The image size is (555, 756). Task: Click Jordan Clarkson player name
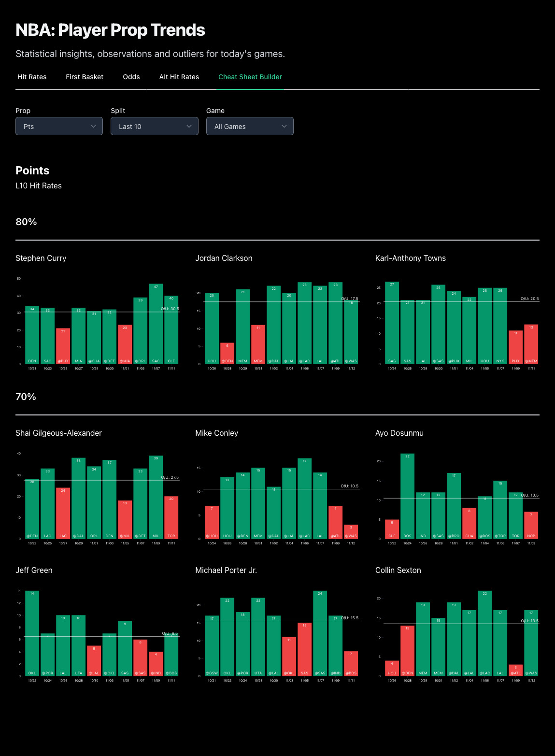(224, 258)
